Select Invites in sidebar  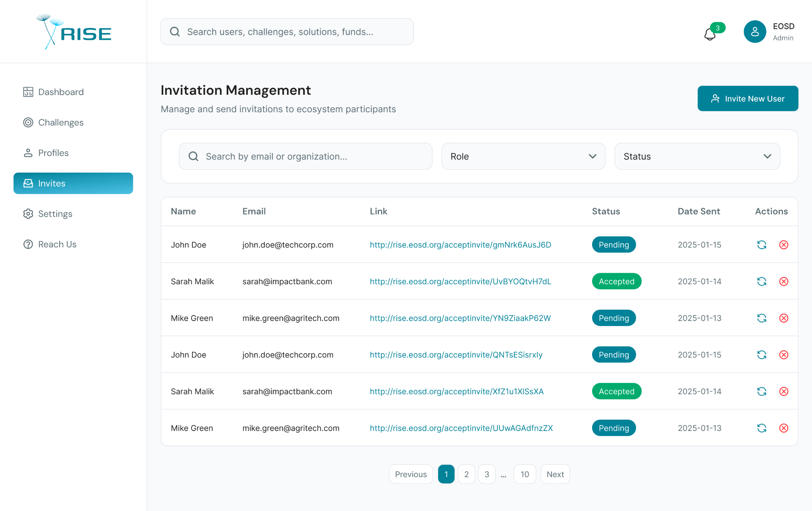[x=73, y=183]
